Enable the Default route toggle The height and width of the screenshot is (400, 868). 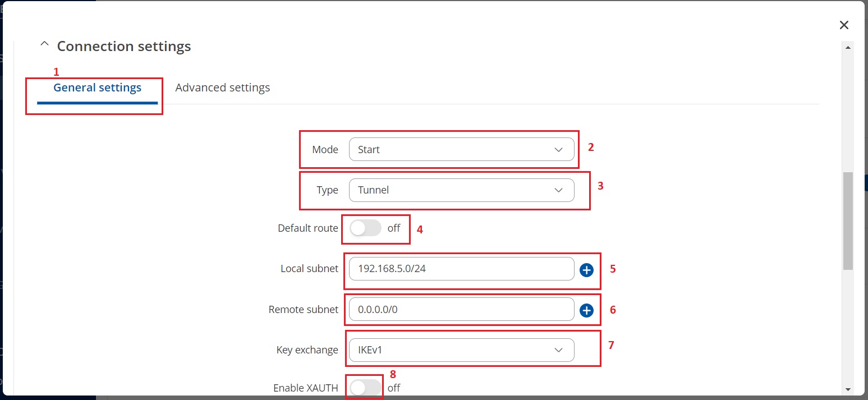click(365, 228)
